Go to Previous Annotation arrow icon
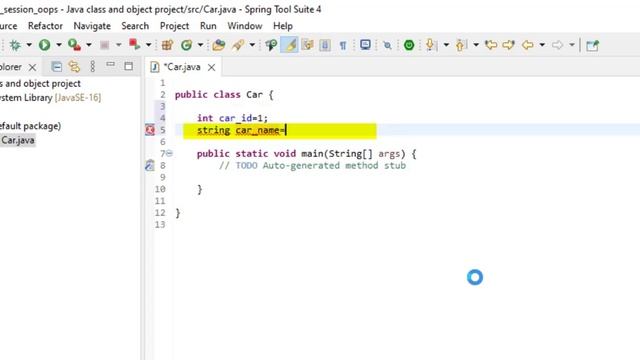The height and width of the screenshot is (360, 640). pos(461,45)
